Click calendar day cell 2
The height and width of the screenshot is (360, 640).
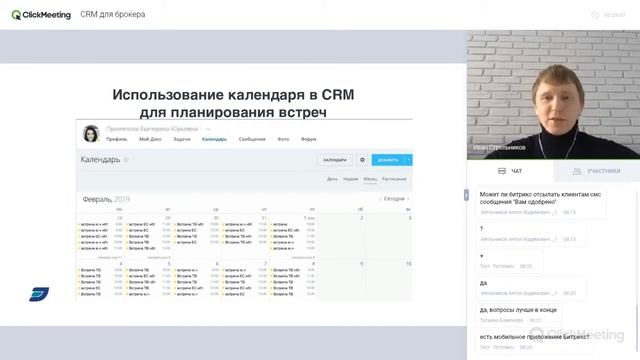[341, 236]
